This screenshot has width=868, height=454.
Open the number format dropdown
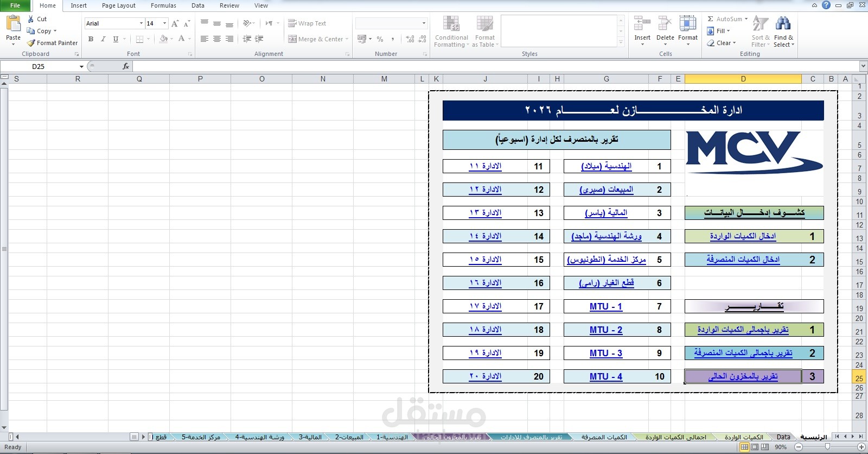pyautogui.click(x=424, y=23)
